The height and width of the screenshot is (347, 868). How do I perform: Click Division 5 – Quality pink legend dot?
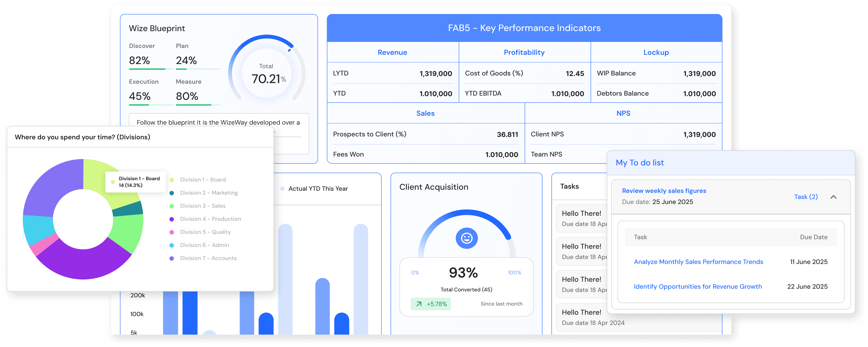pos(172,232)
